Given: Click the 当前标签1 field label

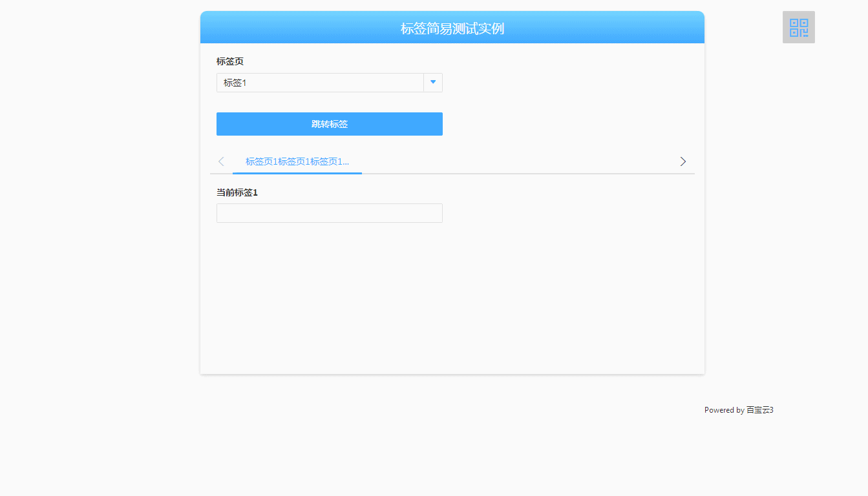Looking at the screenshot, I should click(x=237, y=192).
